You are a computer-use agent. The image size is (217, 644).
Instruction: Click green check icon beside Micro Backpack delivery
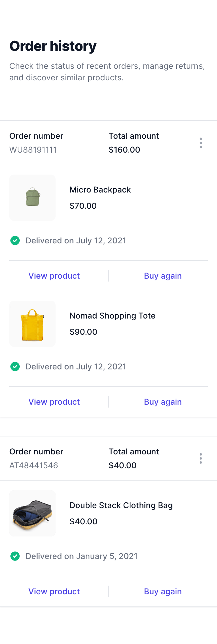(x=15, y=240)
